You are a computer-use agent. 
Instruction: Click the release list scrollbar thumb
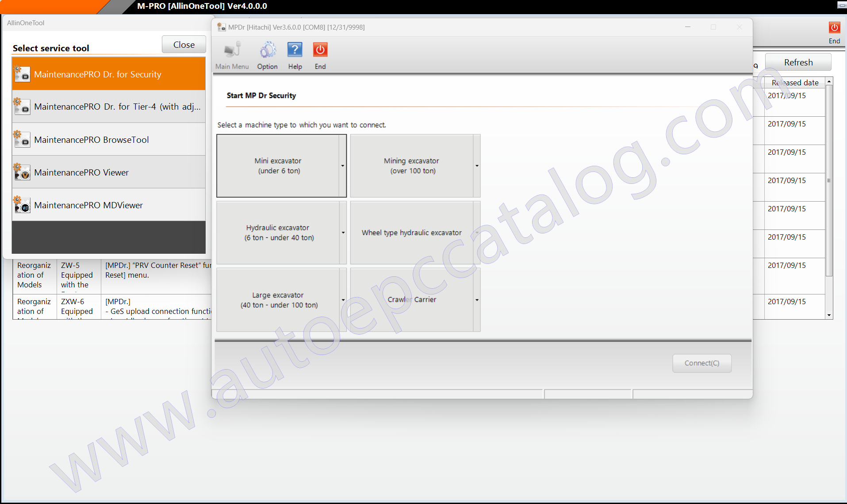click(x=829, y=181)
